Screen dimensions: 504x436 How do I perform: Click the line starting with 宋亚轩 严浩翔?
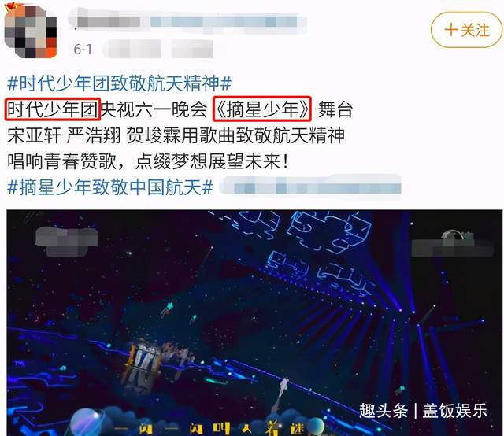176,135
